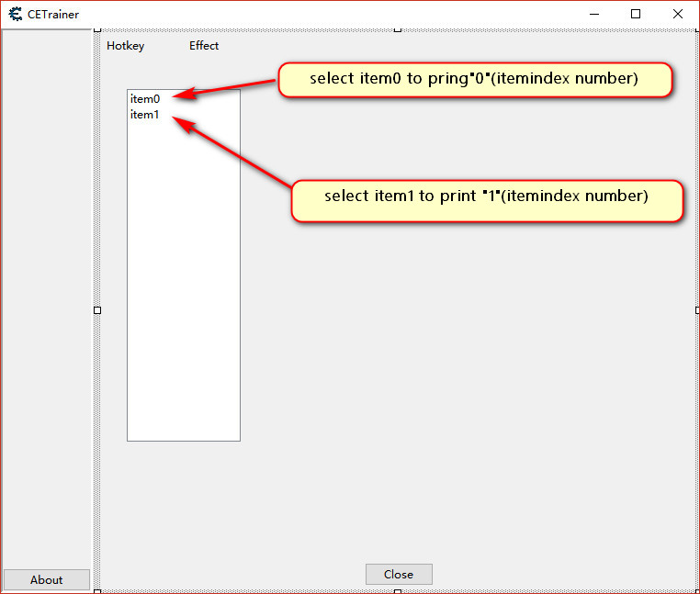Click the yellow callout mentioning item1

(487, 196)
